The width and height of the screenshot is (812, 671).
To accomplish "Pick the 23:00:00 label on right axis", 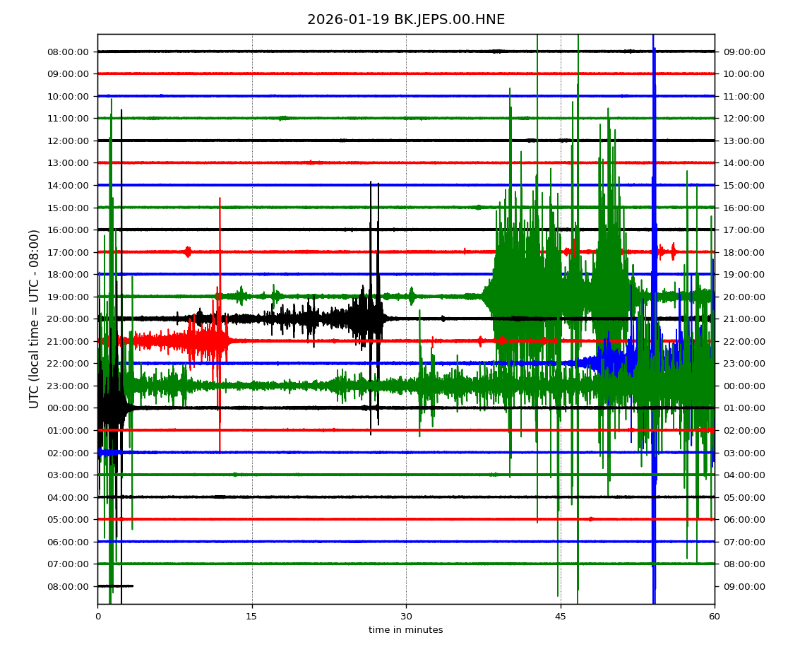I will point(743,364).
